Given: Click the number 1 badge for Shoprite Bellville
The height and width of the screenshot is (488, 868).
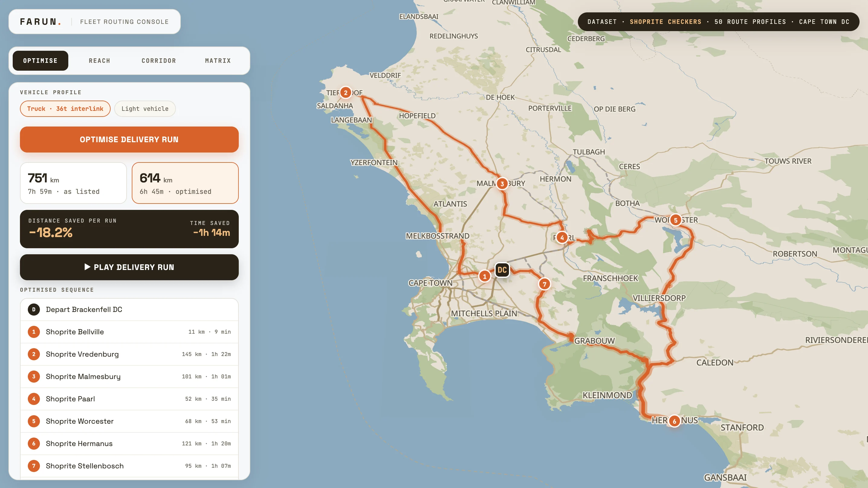Looking at the screenshot, I should pyautogui.click(x=34, y=332).
